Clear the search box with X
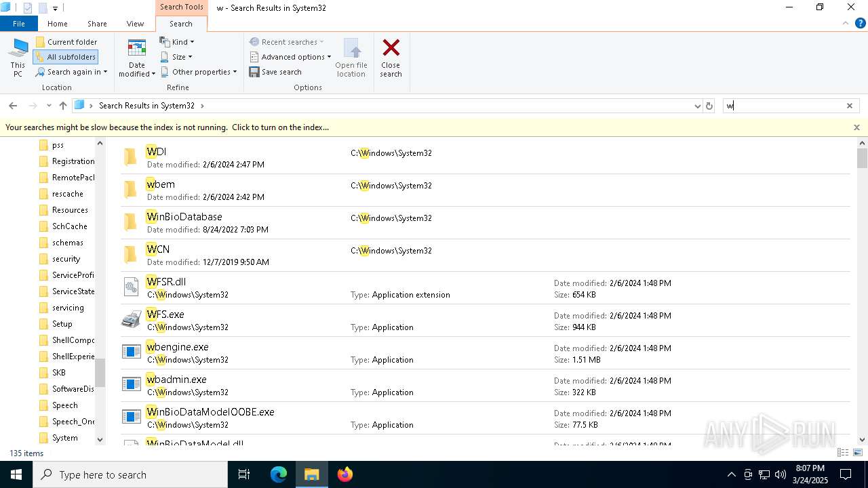Screen dimensions: 868x488 [x=850, y=106]
